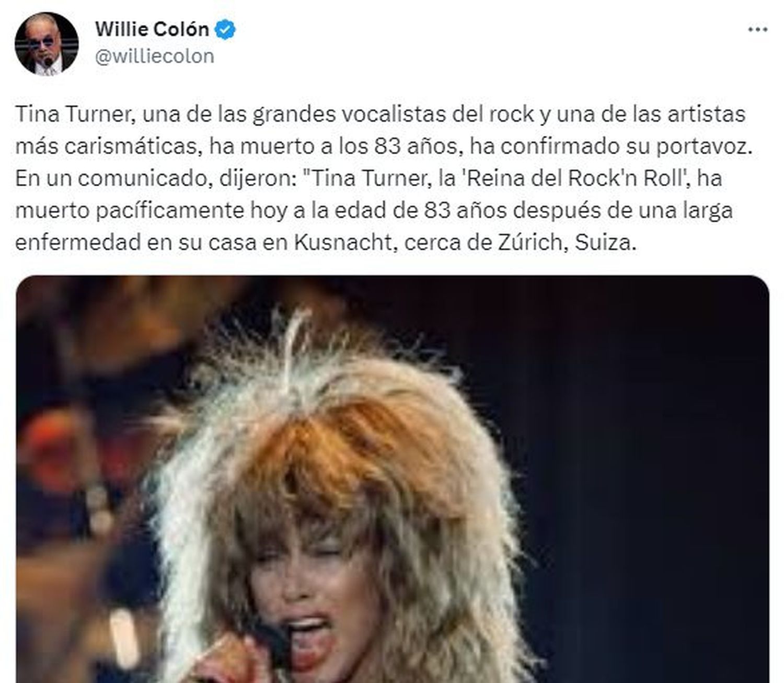This screenshot has width=784, height=683.
Task: Click the phrase 'Reina del Rock'n Roll'
Action: click(573, 178)
